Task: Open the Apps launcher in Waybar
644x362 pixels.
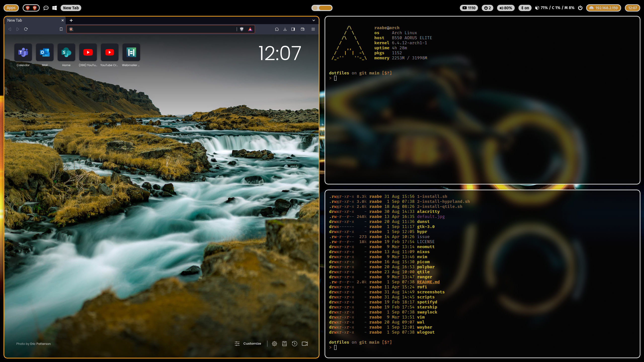Action: [x=11, y=8]
